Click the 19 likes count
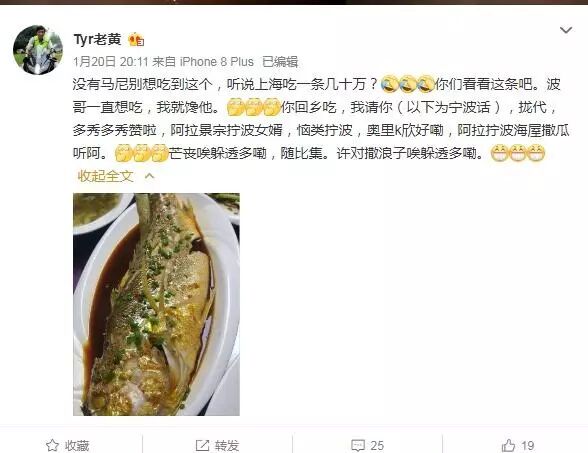This screenshot has height=453, width=588. [x=527, y=446]
